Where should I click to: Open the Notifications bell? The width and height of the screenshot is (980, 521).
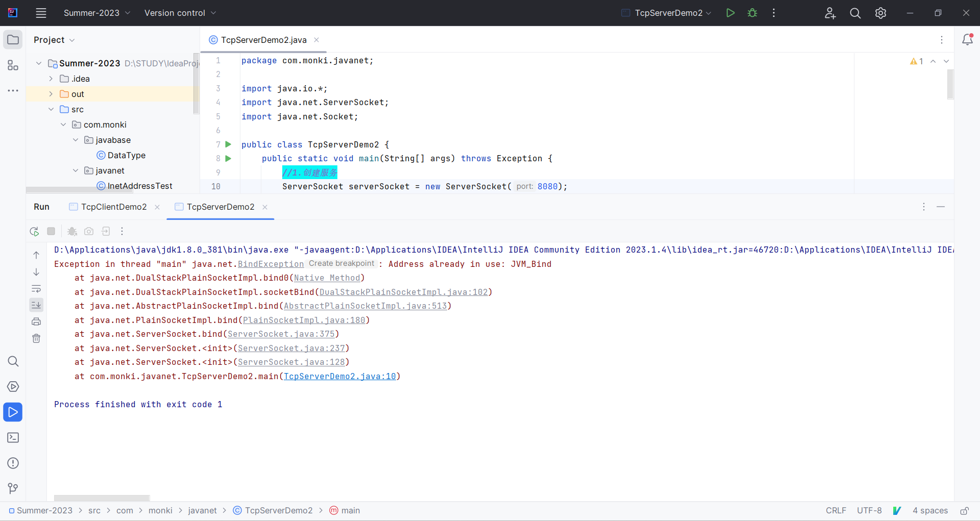(967, 39)
